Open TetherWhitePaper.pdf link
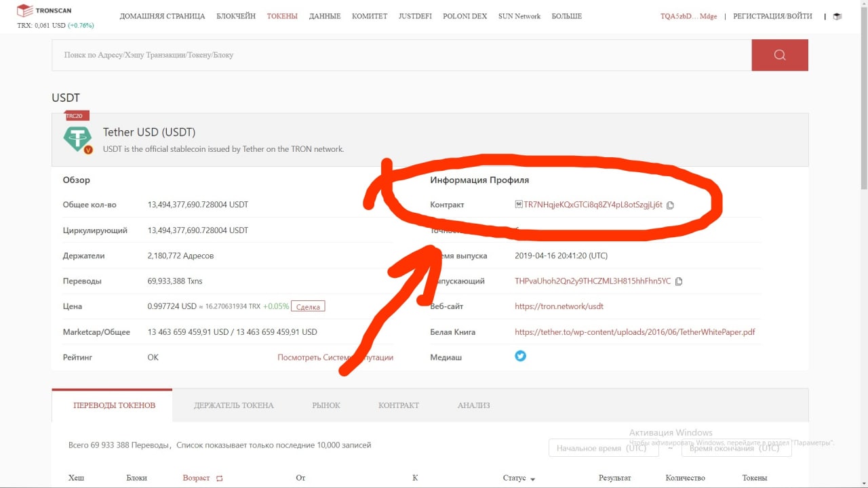This screenshot has width=868, height=488. coord(635,332)
